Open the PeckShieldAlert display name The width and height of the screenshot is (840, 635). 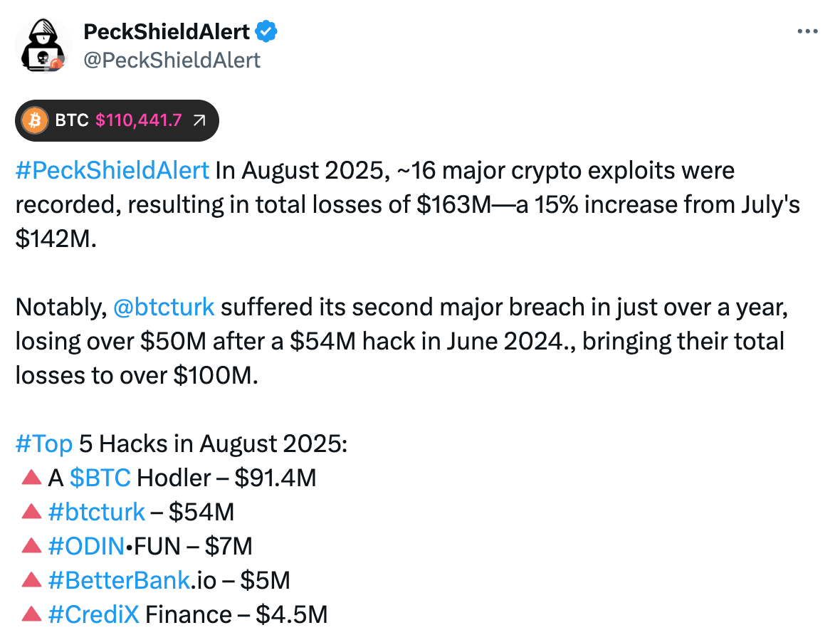[167, 31]
